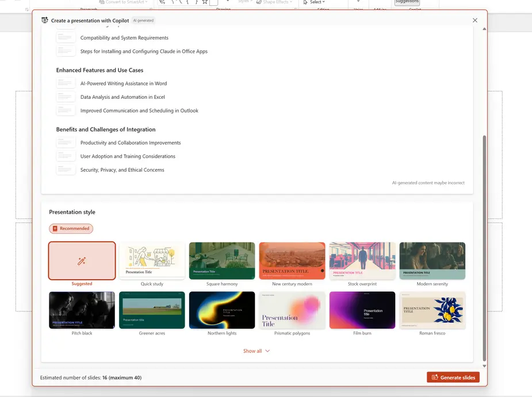Click slide icon beside User Adoption and Training
532x397 pixels.
pyautogui.click(x=66, y=156)
